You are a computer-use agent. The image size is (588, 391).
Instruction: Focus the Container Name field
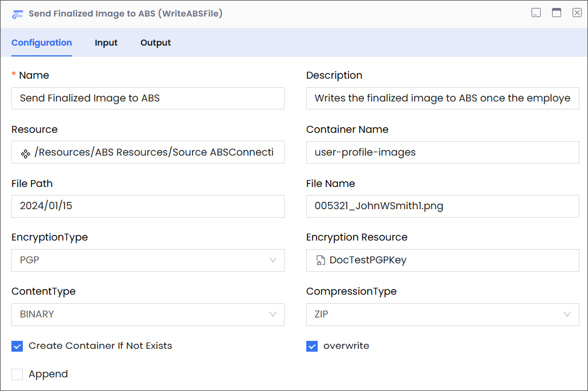[x=443, y=153]
